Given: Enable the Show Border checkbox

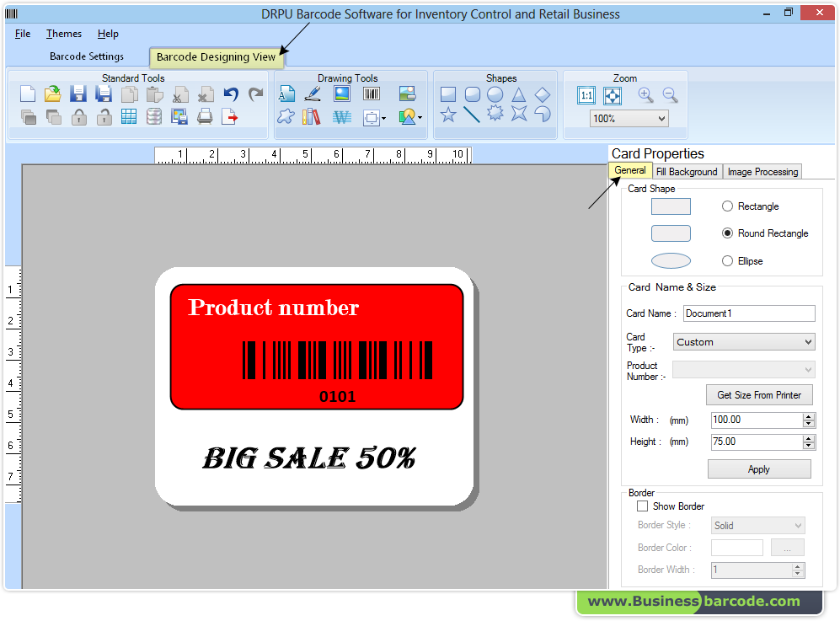Looking at the screenshot, I should [642, 506].
